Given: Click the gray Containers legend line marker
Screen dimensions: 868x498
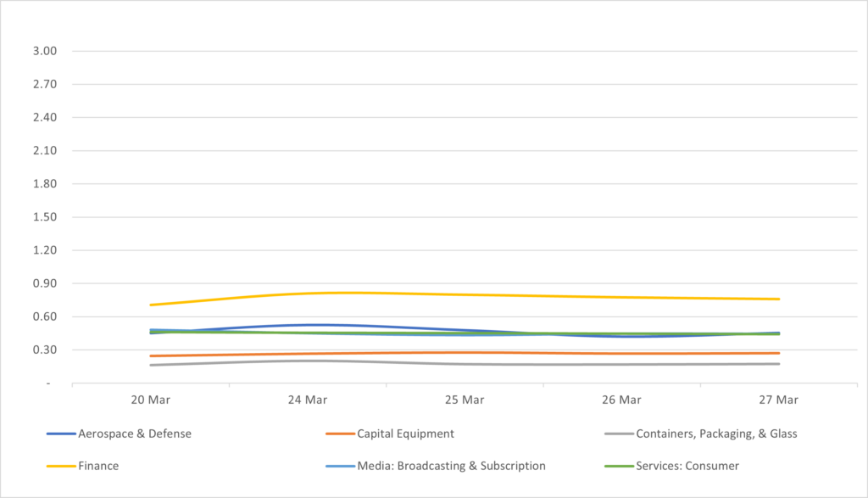Looking at the screenshot, I should pyautogui.click(x=616, y=434).
